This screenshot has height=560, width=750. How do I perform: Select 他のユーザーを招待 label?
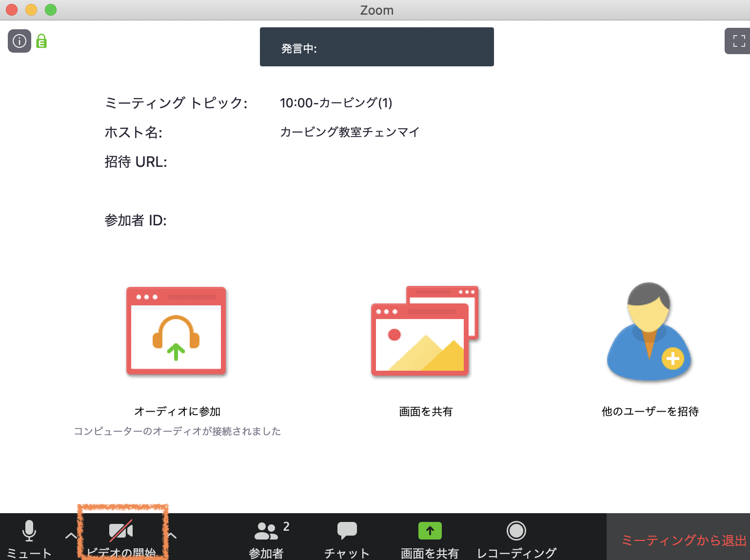tap(650, 412)
